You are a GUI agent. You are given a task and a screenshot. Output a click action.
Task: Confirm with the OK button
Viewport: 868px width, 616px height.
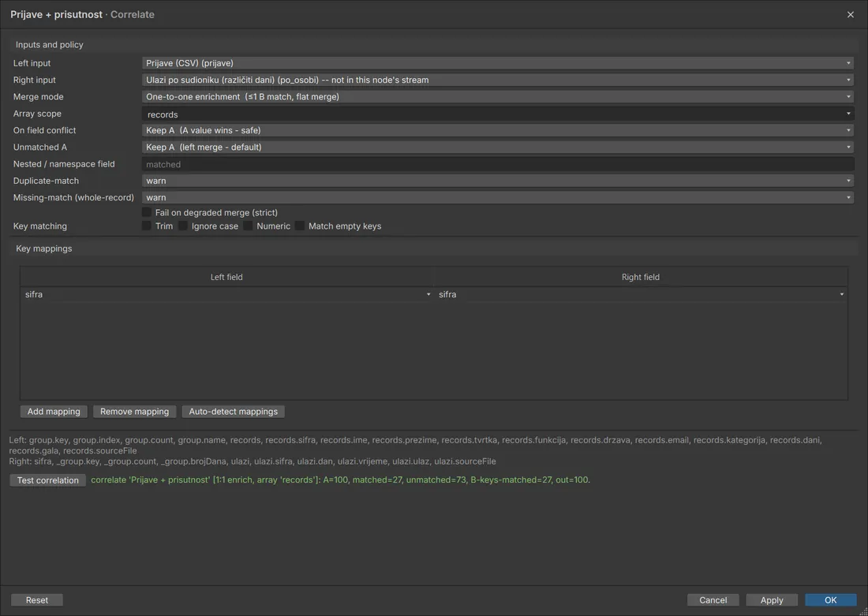click(830, 600)
